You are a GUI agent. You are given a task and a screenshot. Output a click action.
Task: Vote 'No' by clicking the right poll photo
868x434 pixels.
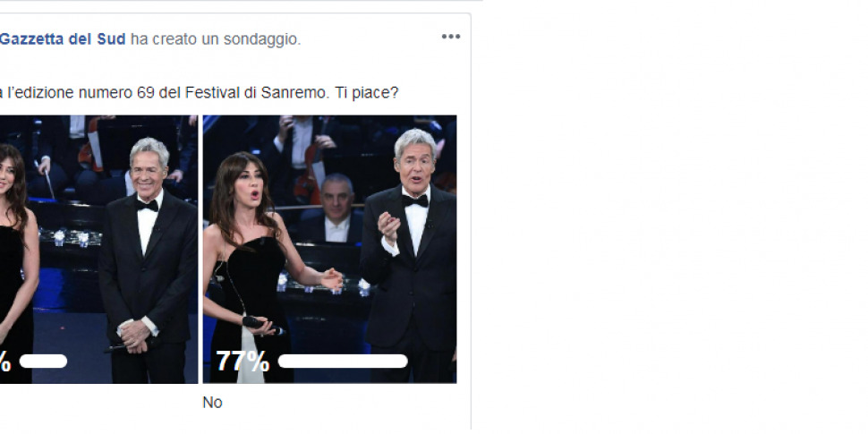[330, 249]
